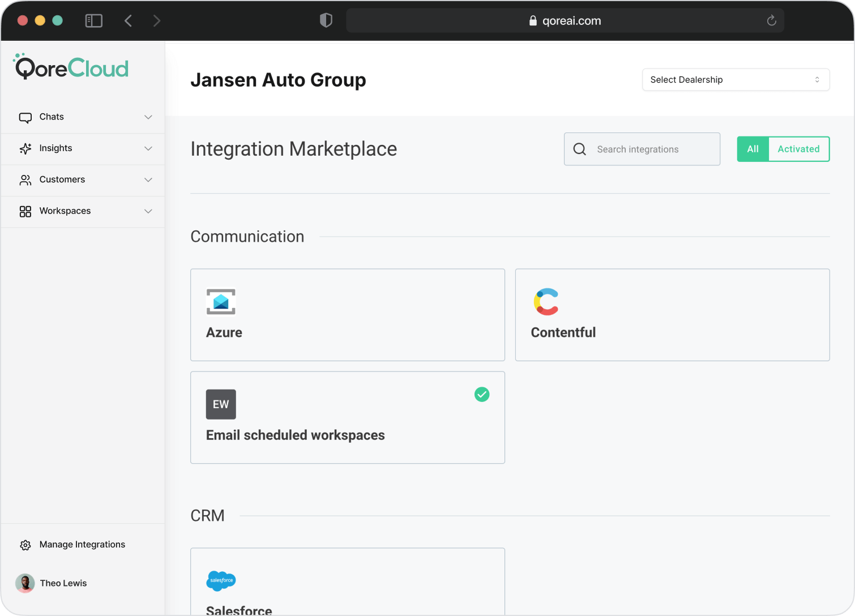This screenshot has width=855, height=616.
Task: Switch filter to Activated integrations
Action: (798, 149)
